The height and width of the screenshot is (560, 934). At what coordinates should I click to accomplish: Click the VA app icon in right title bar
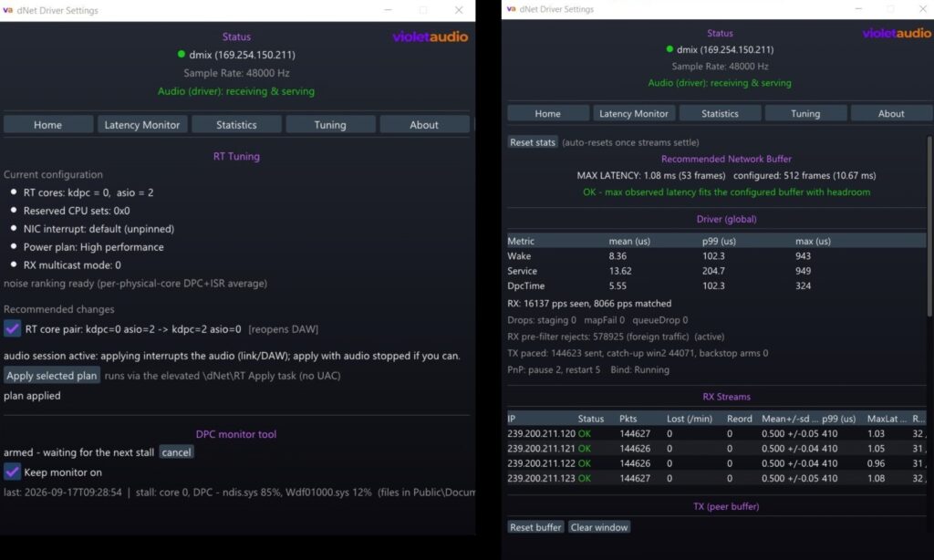(511, 9)
